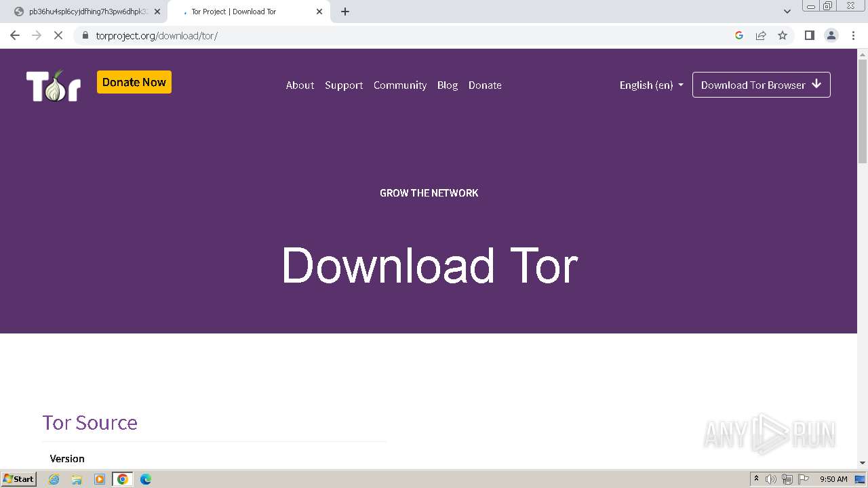
Task: Open the Support page
Action: point(344,85)
